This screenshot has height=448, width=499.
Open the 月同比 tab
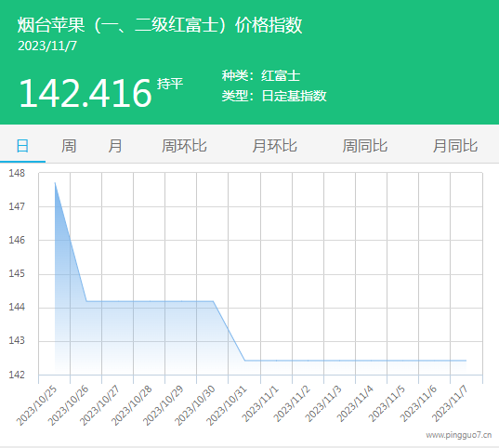point(455,146)
